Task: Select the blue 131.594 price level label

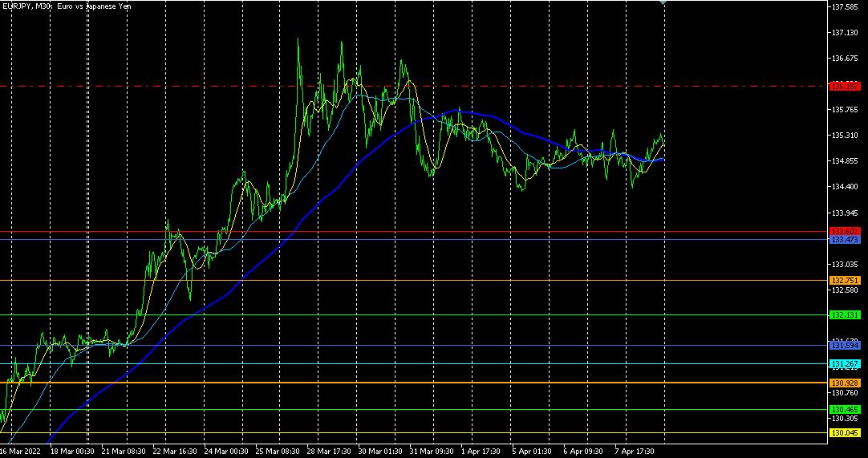Action: point(845,346)
